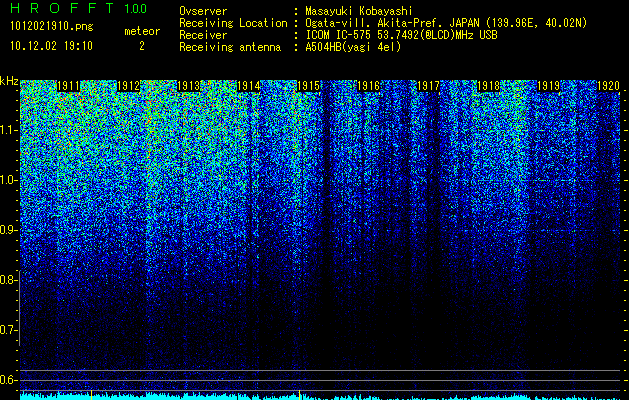Click the 0.7 kHz axis label

pos(8,330)
